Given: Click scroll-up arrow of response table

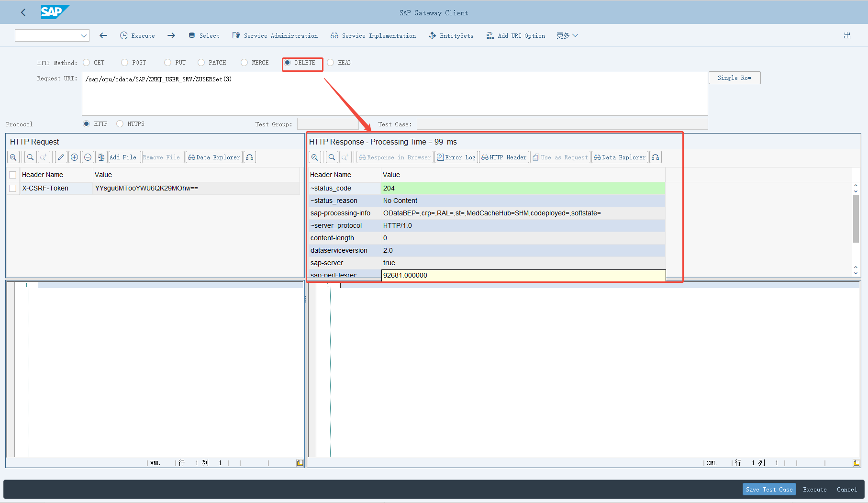Looking at the screenshot, I should [x=856, y=185].
